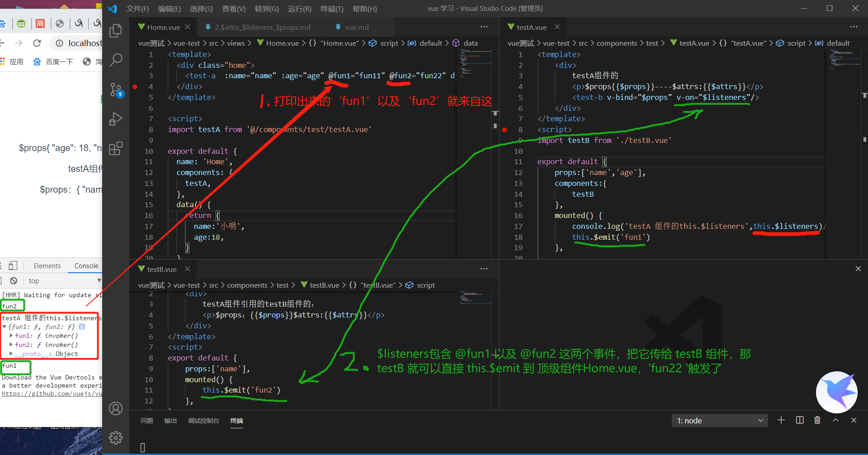Viewport: 868px width, 455px height.
Task: Show the 输出 (Output) panel tab
Action: tap(170, 421)
